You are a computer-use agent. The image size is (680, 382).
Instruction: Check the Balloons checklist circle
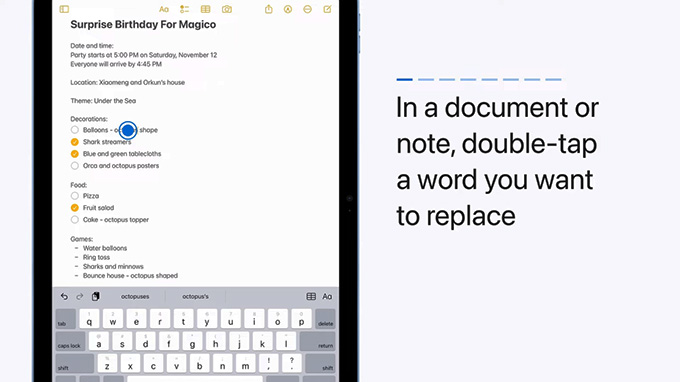coord(75,130)
